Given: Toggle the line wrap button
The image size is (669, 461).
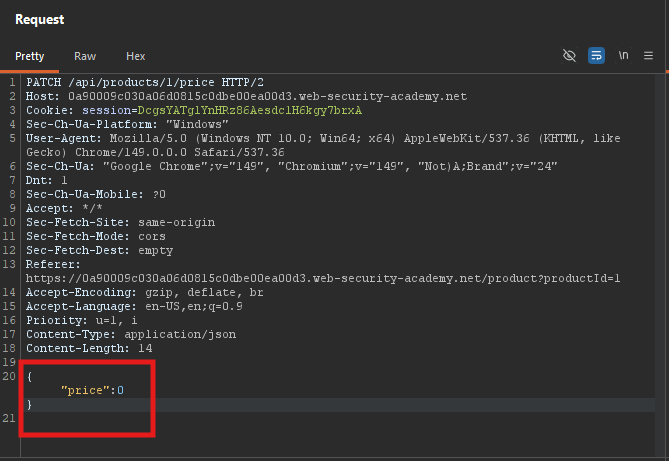Looking at the screenshot, I should 596,56.
